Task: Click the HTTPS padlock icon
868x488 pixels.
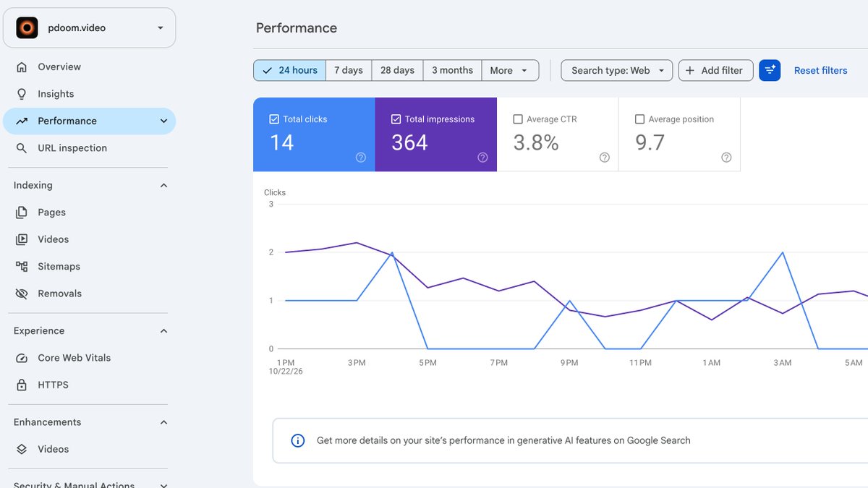Action: click(22, 385)
